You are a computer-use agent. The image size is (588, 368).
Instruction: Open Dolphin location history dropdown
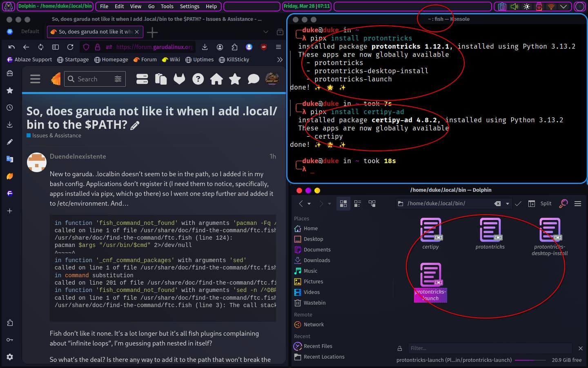coord(508,204)
